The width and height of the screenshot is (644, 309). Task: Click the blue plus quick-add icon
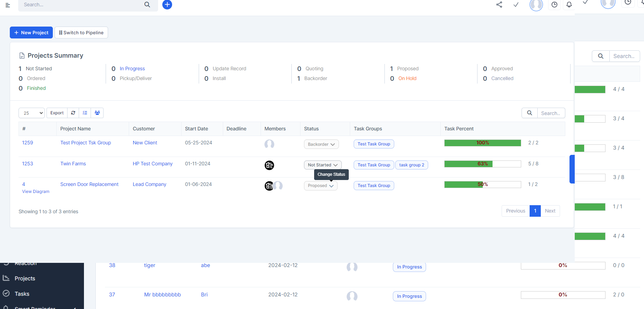coord(167,5)
